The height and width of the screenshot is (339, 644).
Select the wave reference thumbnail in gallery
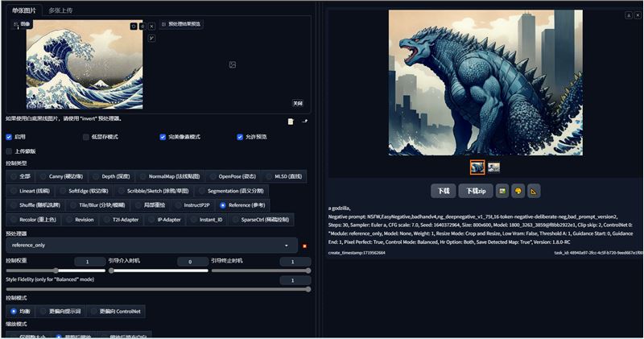pyautogui.click(x=493, y=167)
